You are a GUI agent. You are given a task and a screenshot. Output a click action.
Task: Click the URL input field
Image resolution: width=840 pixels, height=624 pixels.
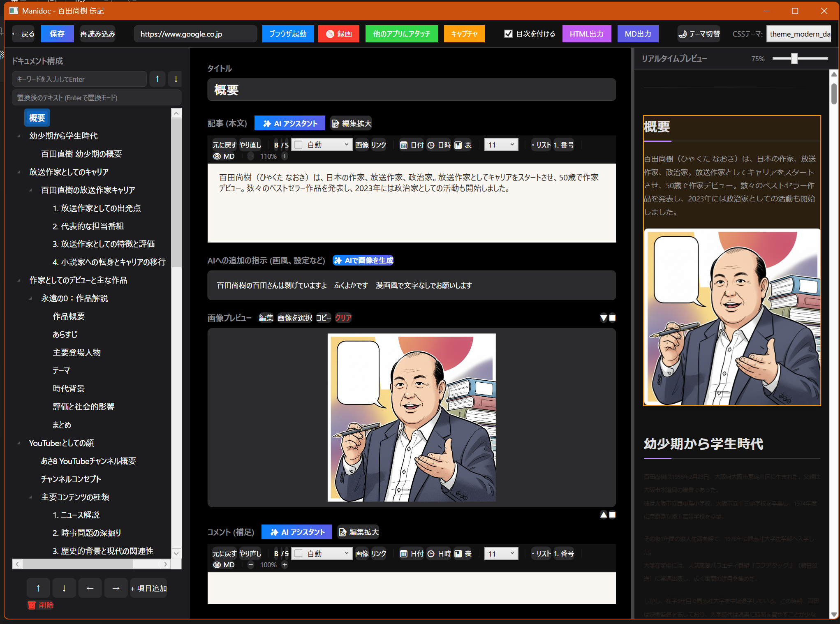coord(195,34)
